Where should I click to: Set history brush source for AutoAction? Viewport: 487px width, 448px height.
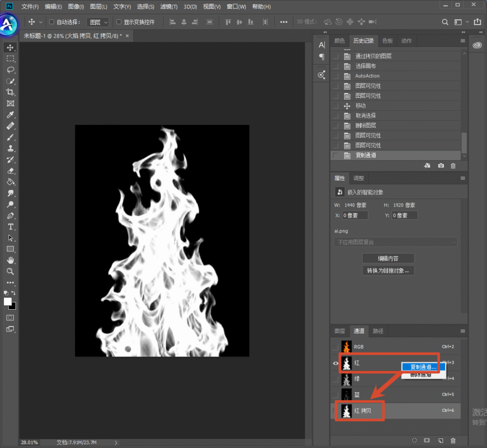point(335,76)
